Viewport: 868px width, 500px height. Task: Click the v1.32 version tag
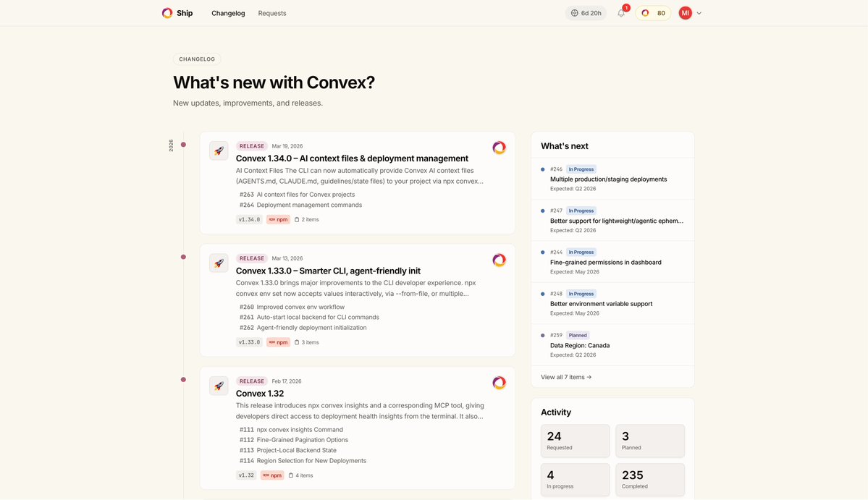pyautogui.click(x=246, y=475)
